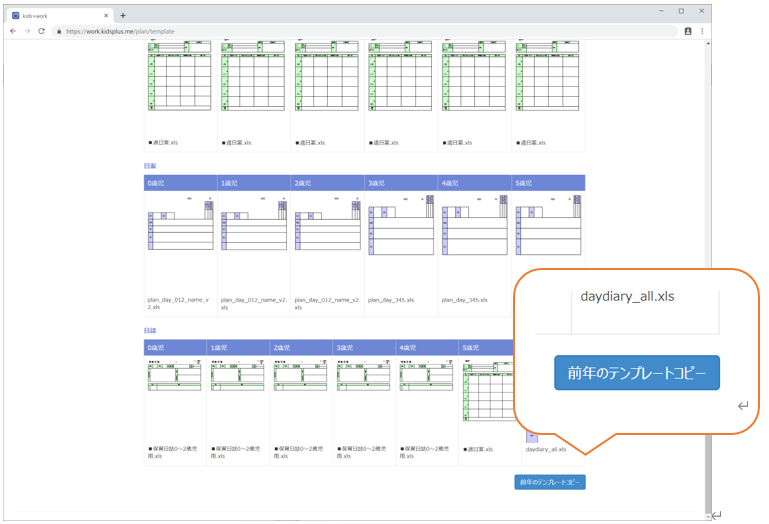Select the 1歳児 header in the 日誌 table
This screenshot has height=524, width=769.
pos(238,347)
